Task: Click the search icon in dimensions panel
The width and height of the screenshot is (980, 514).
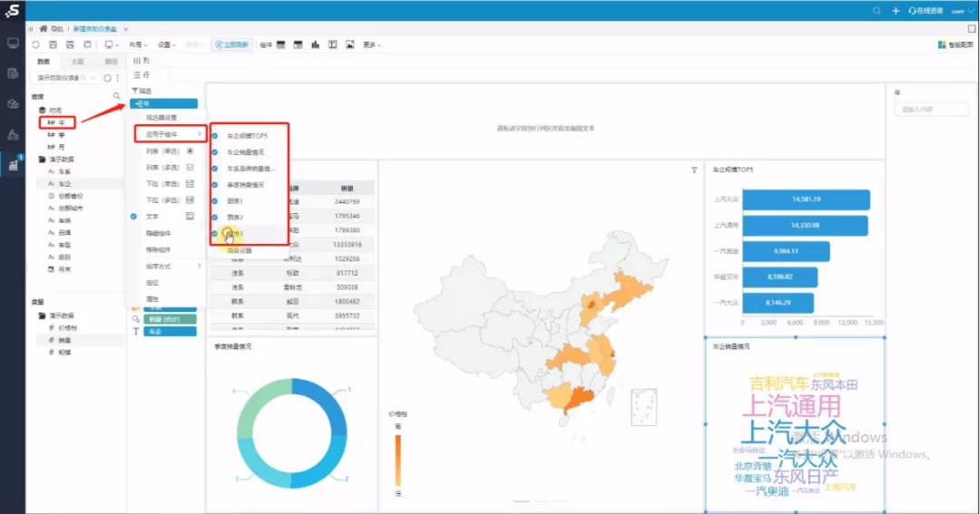Action: pyautogui.click(x=116, y=96)
